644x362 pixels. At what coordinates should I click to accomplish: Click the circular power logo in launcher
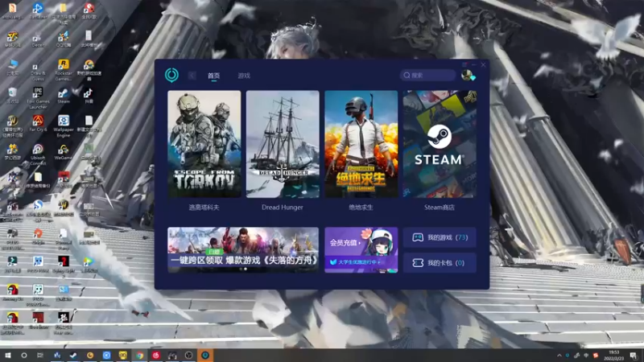171,75
